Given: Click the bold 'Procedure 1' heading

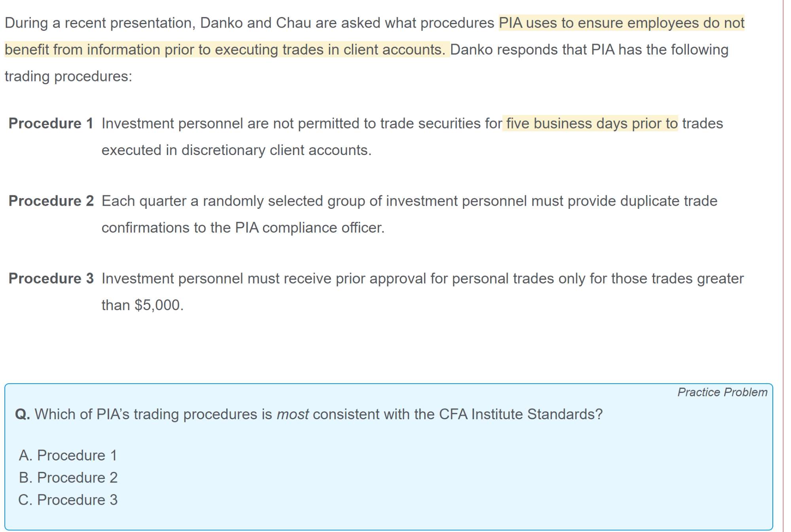Looking at the screenshot, I should pyautogui.click(x=51, y=123).
